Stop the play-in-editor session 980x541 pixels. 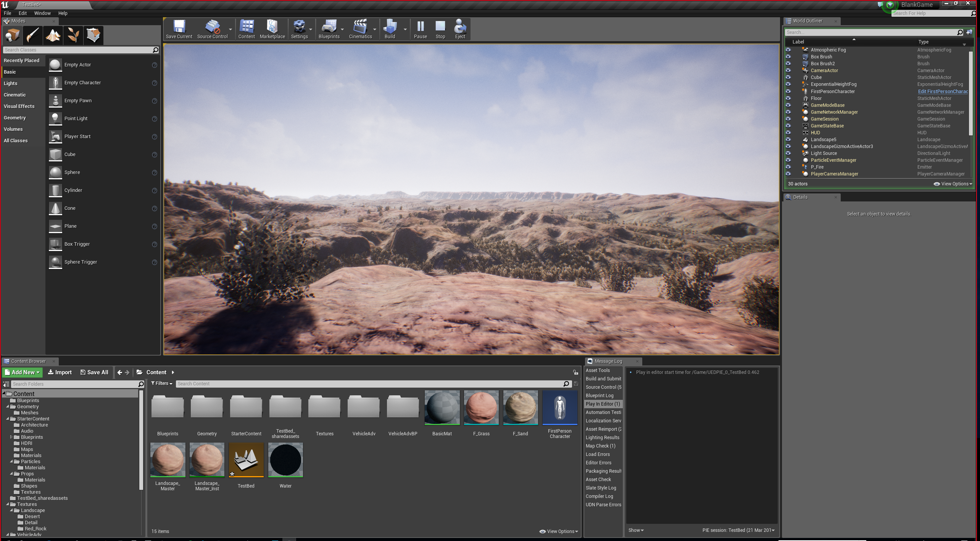click(440, 29)
